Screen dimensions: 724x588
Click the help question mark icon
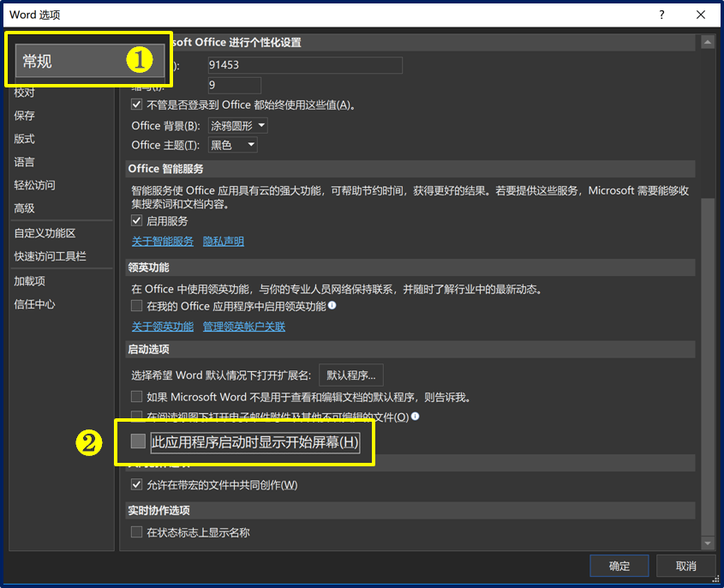coord(661,15)
